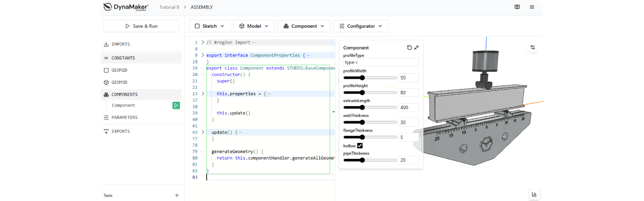Screen dimensions: 644x201
Task: Click the Save & Run button
Action: pos(141,26)
